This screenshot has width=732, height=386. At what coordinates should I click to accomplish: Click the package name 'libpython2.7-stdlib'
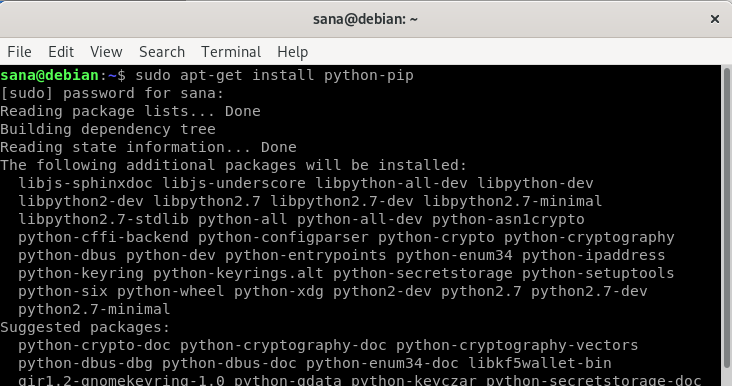104,219
